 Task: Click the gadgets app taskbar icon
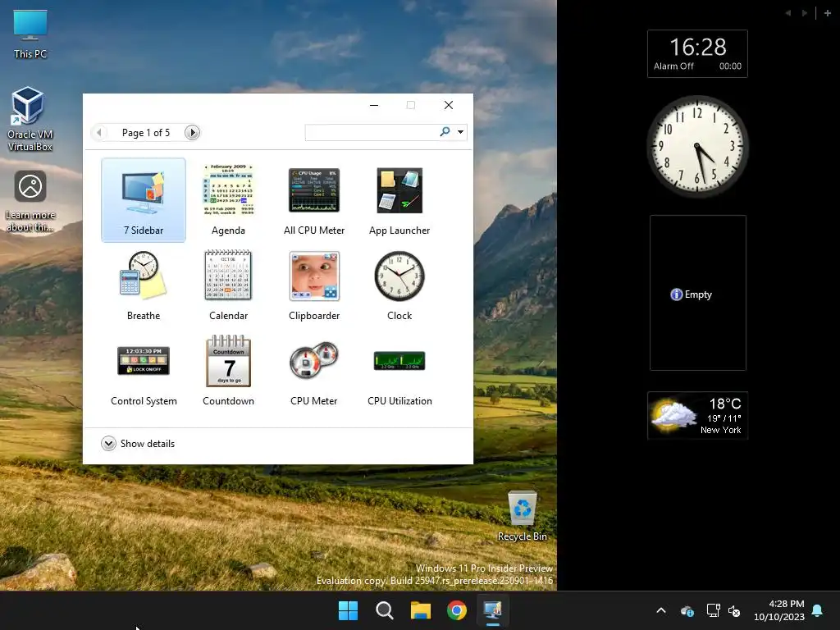pyautogui.click(x=493, y=610)
